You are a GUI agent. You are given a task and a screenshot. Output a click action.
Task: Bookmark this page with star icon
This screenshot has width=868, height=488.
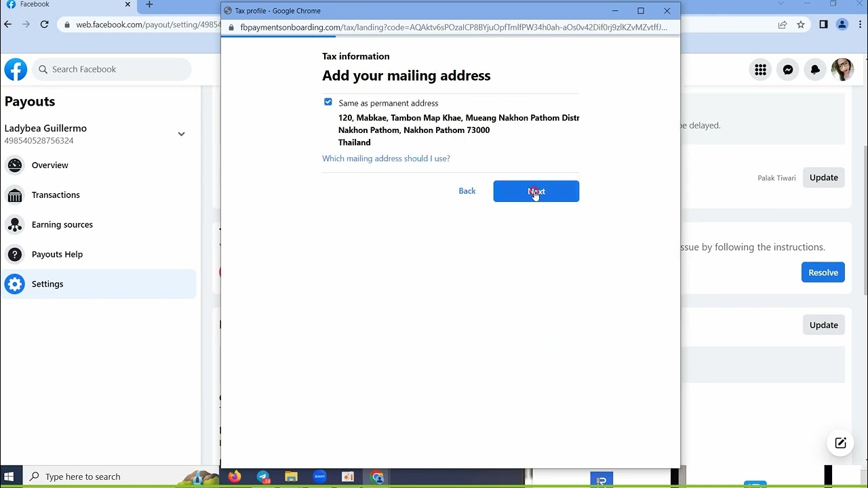tap(801, 24)
